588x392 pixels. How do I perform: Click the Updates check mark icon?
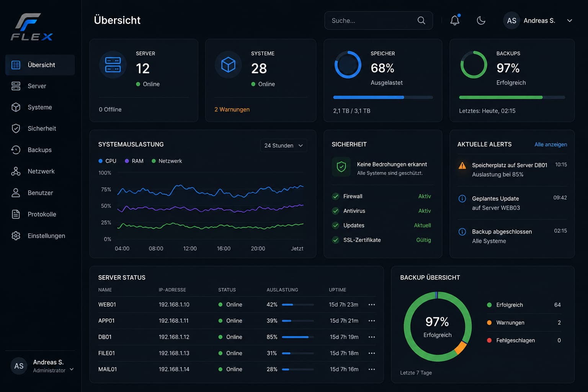(x=336, y=225)
